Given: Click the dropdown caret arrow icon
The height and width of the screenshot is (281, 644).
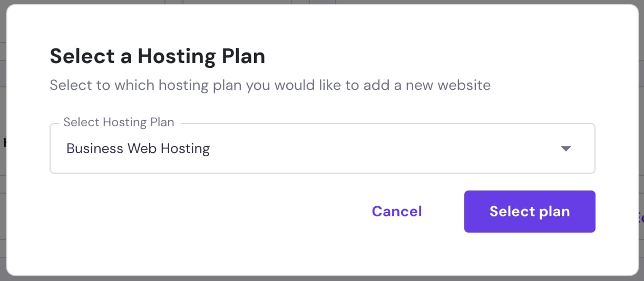Looking at the screenshot, I should click(566, 149).
